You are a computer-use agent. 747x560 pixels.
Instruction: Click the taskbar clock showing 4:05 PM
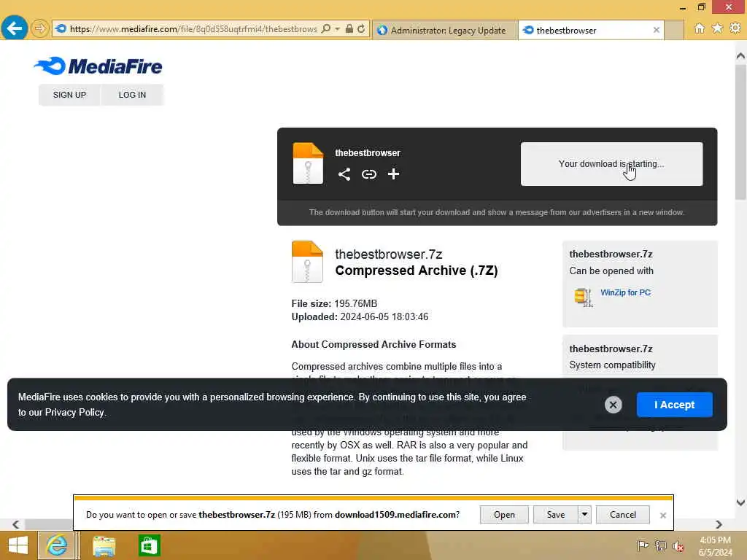coord(715,545)
